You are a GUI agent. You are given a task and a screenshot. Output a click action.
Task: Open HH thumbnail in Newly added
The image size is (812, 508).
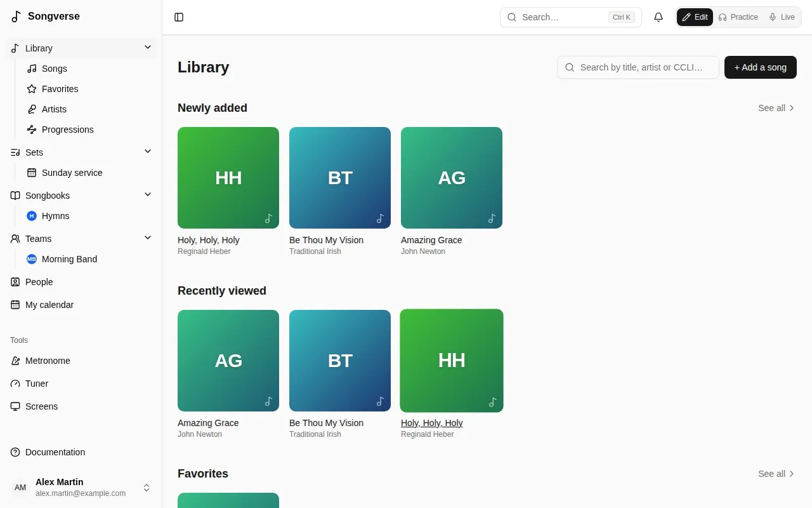tap(228, 178)
